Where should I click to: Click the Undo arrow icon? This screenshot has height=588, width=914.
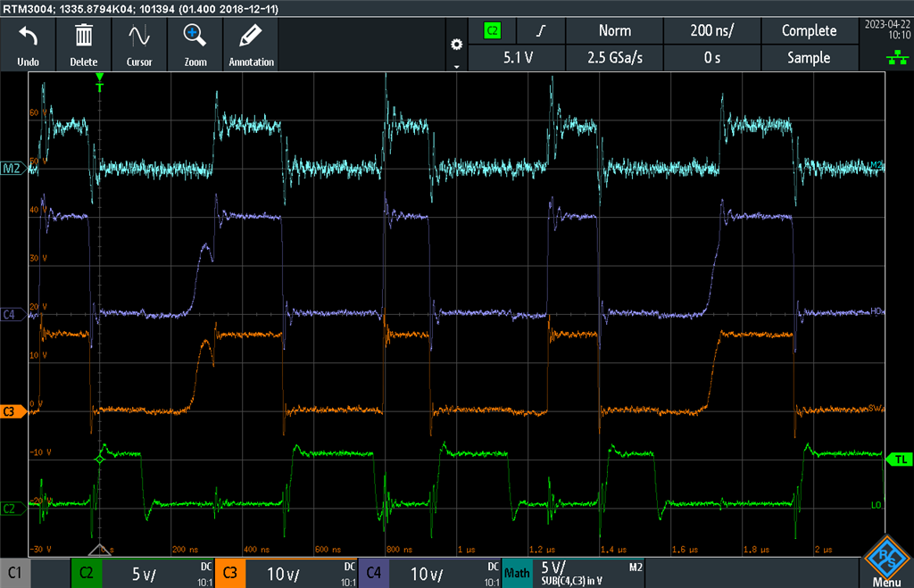pos(28,37)
